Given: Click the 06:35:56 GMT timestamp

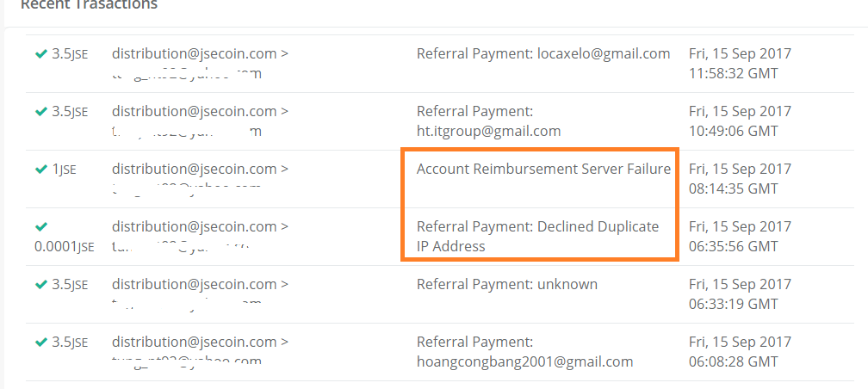Looking at the screenshot, I should (734, 246).
